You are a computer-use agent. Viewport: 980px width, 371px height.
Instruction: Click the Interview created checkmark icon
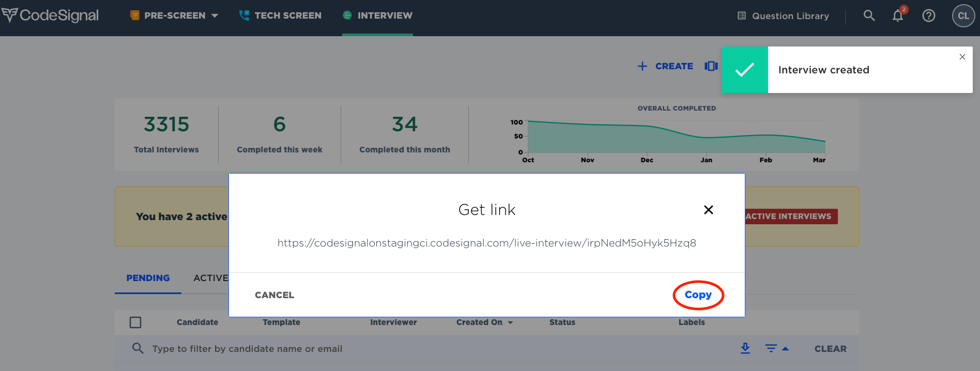click(745, 70)
